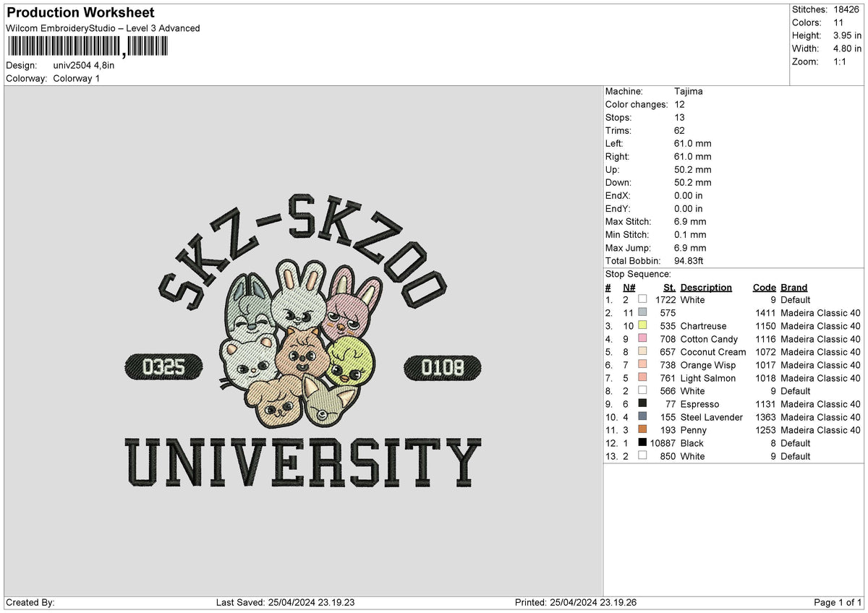Choose the Orange Wisp color swatch
This screenshot has width=868, height=613.
[642, 364]
